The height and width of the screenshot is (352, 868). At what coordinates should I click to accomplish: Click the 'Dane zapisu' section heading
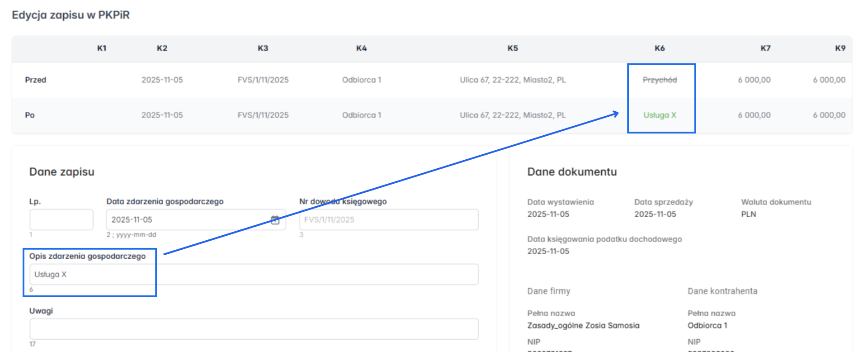tap(62, 172)
